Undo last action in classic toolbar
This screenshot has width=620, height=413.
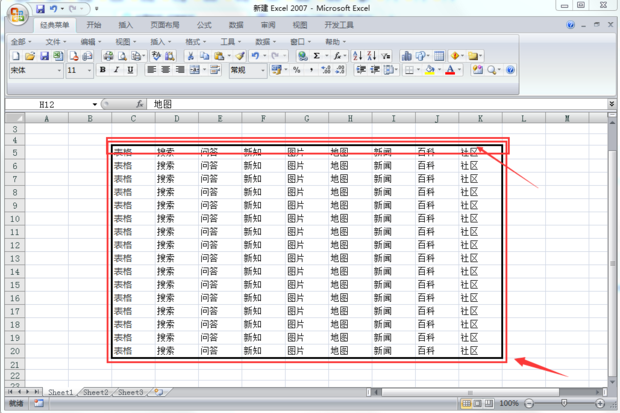[255, 56]
